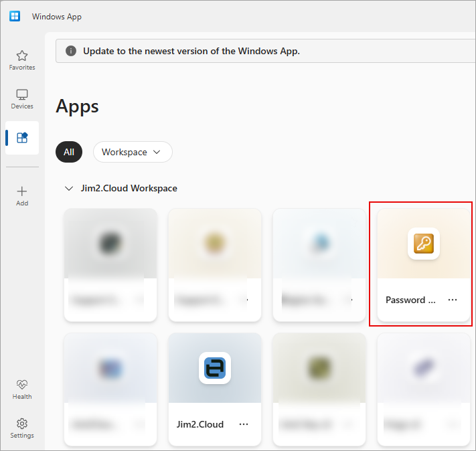The height and width of the screenshot is (451, 476).
Task: Click the Windows App logo icon
Action: coord(15,16)
